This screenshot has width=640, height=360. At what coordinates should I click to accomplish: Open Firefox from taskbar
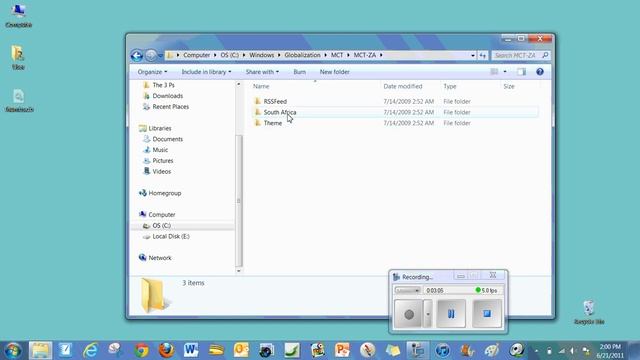tap(167, 350)
